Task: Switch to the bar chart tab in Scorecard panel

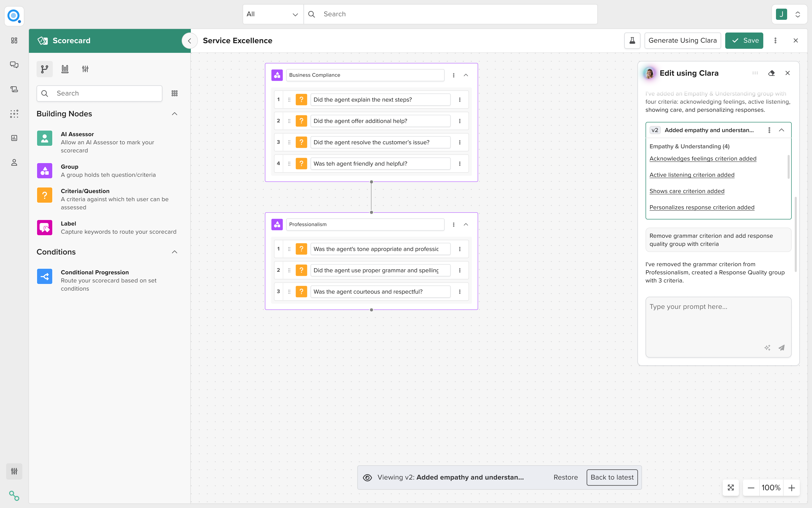Action: click(x=65, y=69)
